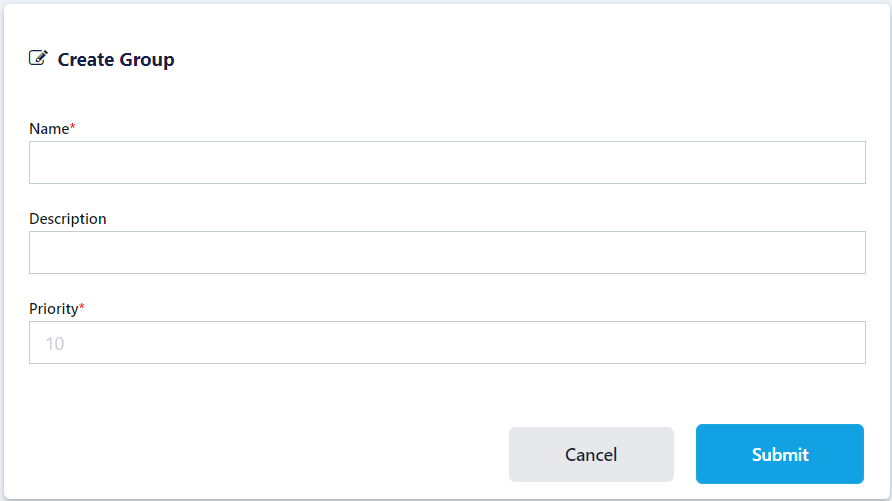Viewport: 892px width, 501px height.
Task: Activate the empty required Name box
Action: click(x=447, y=162)
